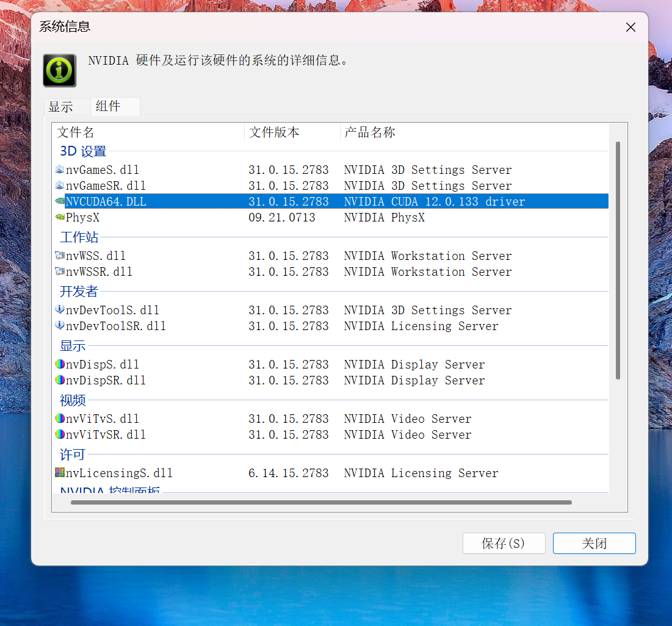The width and height of the screenshot is (672, 626).
Task: Click the 关闭 button
Action: coord(594,543)
